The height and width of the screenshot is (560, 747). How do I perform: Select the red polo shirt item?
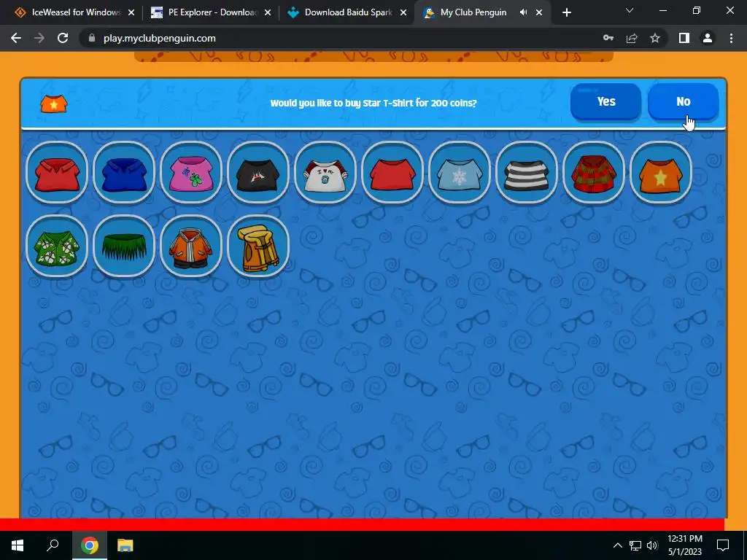[57, 172]
